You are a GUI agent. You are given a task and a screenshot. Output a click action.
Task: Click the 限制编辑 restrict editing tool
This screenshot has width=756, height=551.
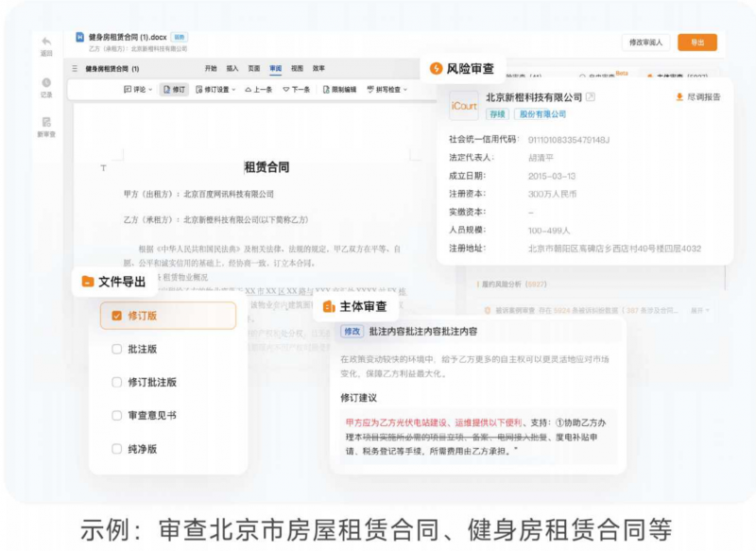339,89
